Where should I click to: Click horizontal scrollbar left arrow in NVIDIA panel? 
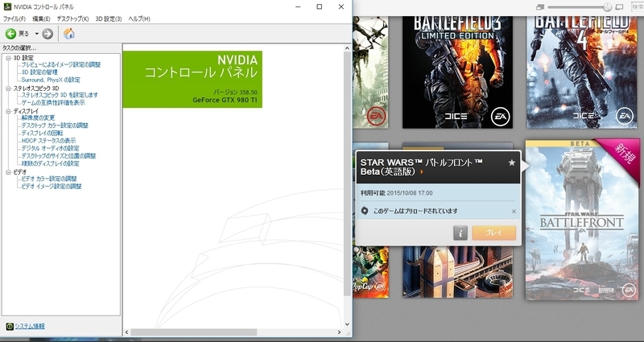(x=126, y=332)
